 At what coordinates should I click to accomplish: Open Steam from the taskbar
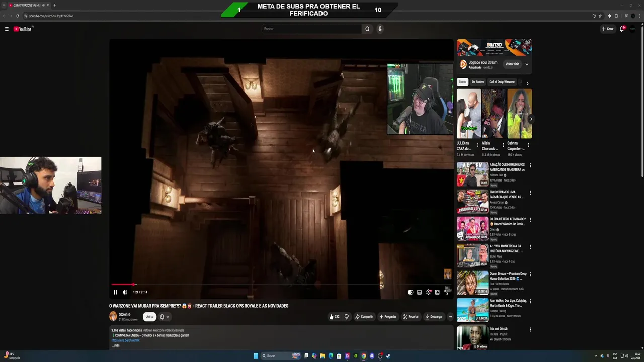tap(388, 356)
